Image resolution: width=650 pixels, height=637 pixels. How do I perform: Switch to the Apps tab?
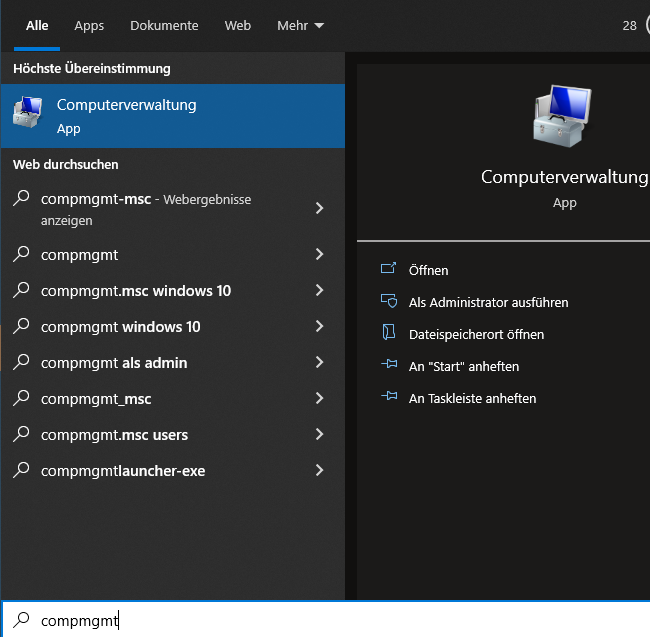89,26
